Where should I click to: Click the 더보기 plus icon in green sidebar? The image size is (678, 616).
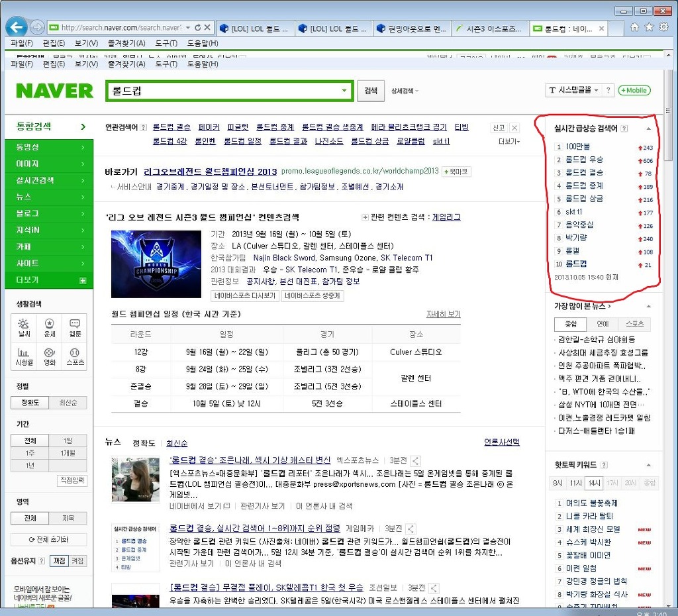(x=84, y=280)
